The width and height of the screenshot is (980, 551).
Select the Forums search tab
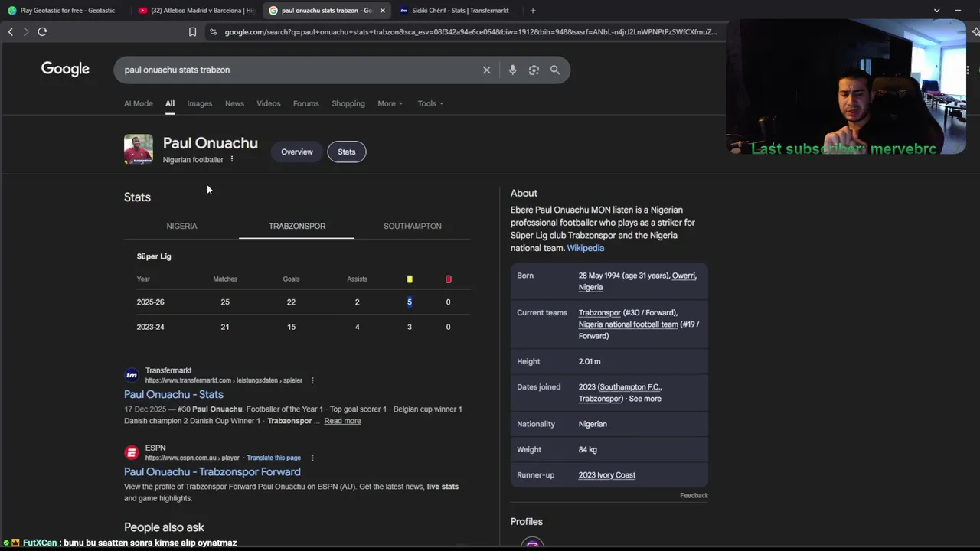pos(306,103)
